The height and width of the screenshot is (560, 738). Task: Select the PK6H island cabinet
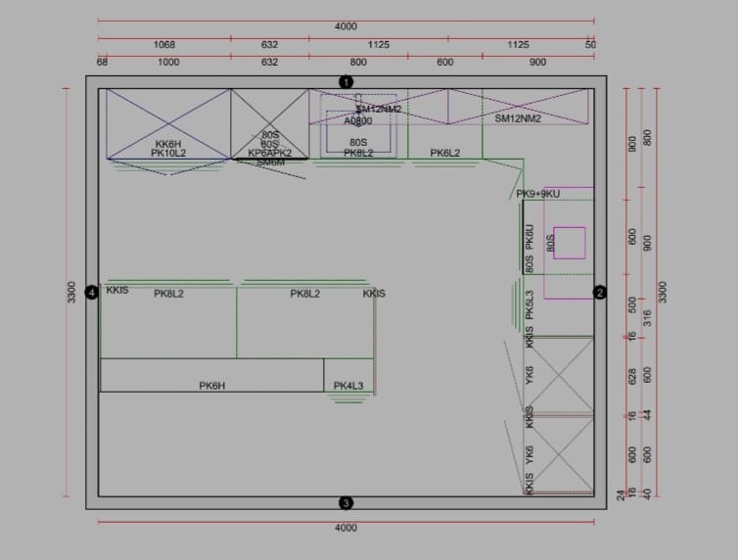pyautogui.click(x=211, y=375)
